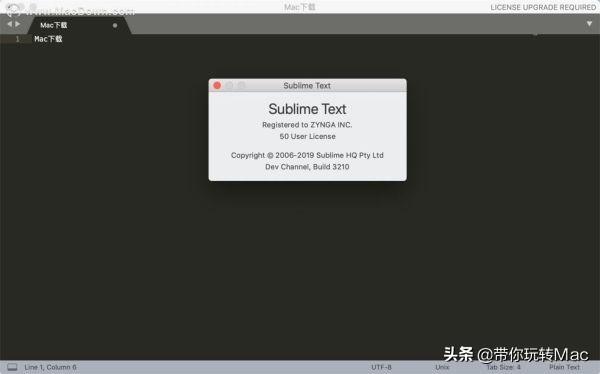Click 'Dev Channel, Build 3210' text
This screenshot has width=600, height=374.
pyautogui.click(x=307, y=167)
